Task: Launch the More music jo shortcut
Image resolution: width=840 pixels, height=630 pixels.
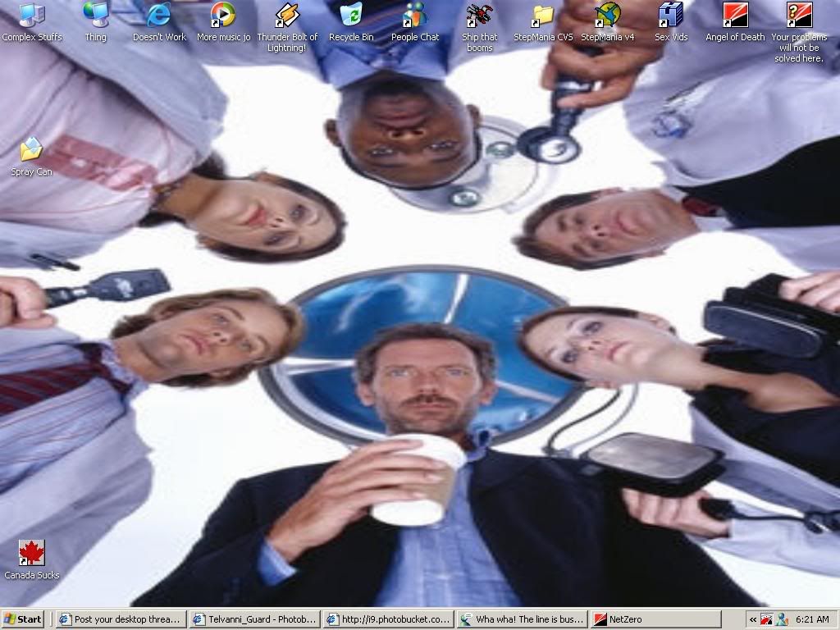Action: 223,15
